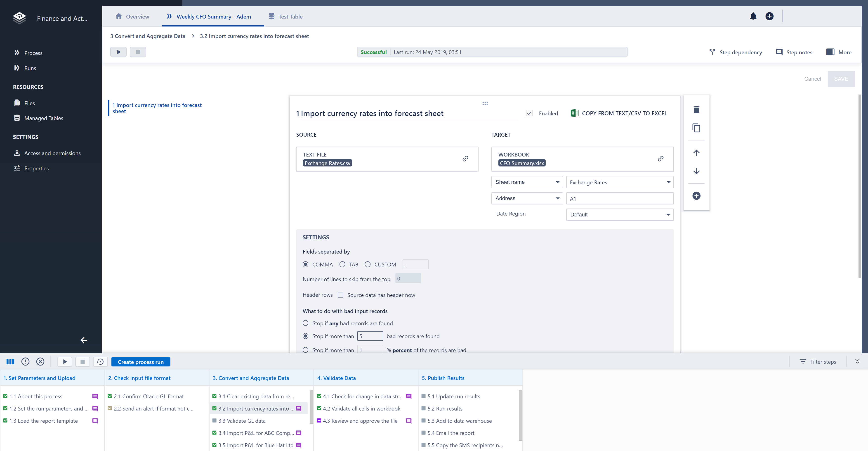Add a new step via the plus icon
Viewport: 868px width, 451px height.
point(696,195)
